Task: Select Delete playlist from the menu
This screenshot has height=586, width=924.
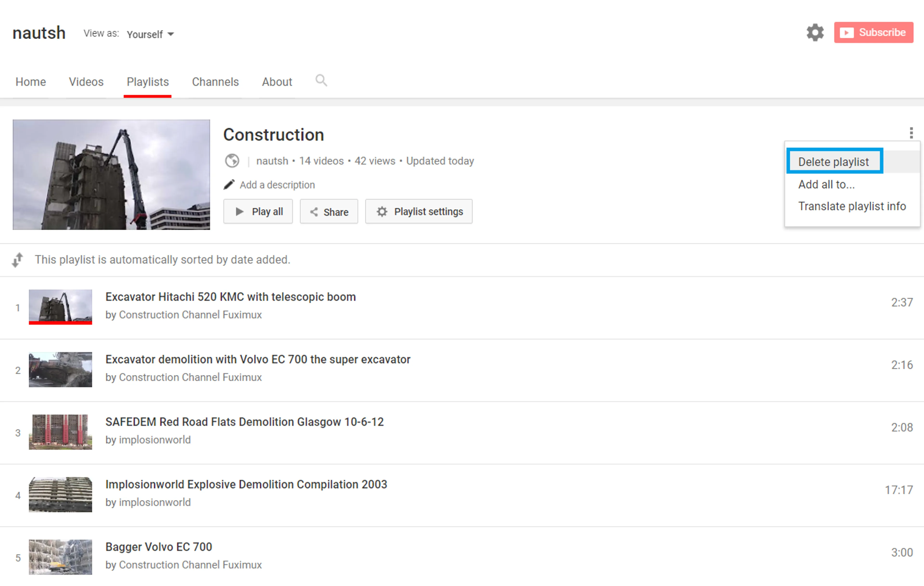Action: point(834,161)
